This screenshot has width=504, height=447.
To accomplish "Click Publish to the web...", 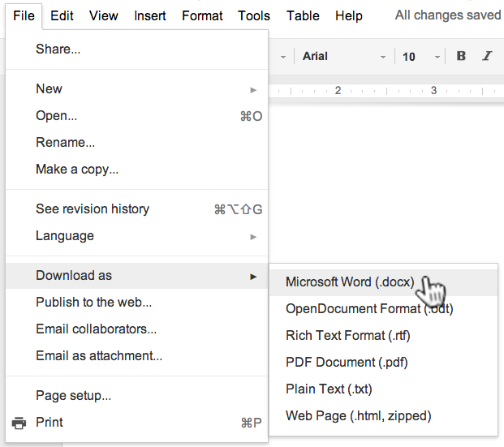I will (x=93, y=303).
